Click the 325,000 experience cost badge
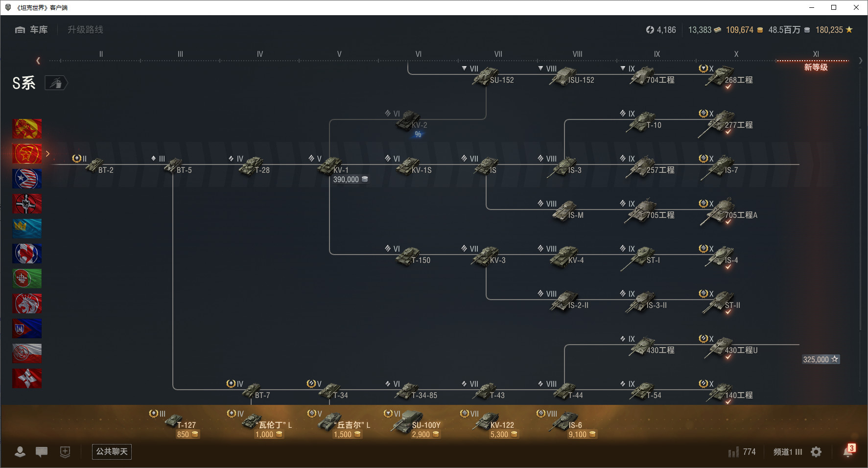Image resolution: width=868 pixels, height=468 pixels. [x=821, y=359]
